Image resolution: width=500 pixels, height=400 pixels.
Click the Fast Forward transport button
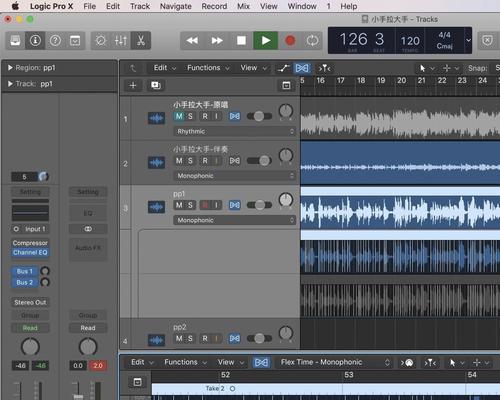(217, 41)
